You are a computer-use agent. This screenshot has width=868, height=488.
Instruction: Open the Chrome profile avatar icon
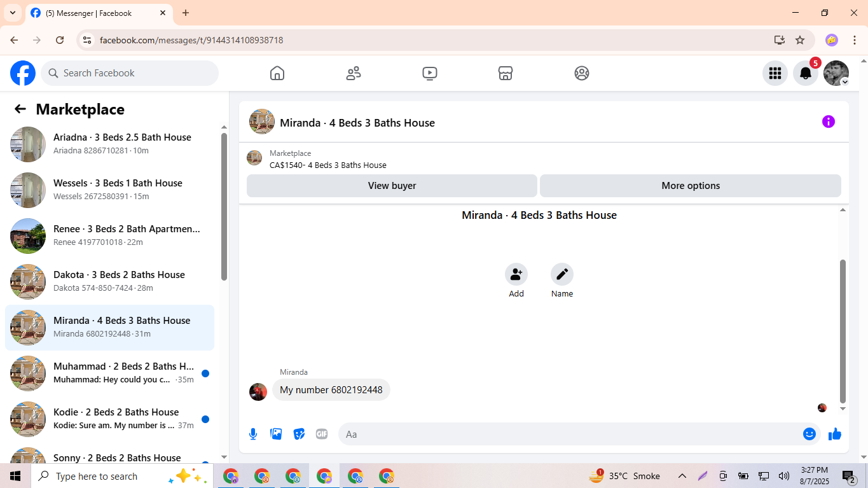[x=832, y=40]
